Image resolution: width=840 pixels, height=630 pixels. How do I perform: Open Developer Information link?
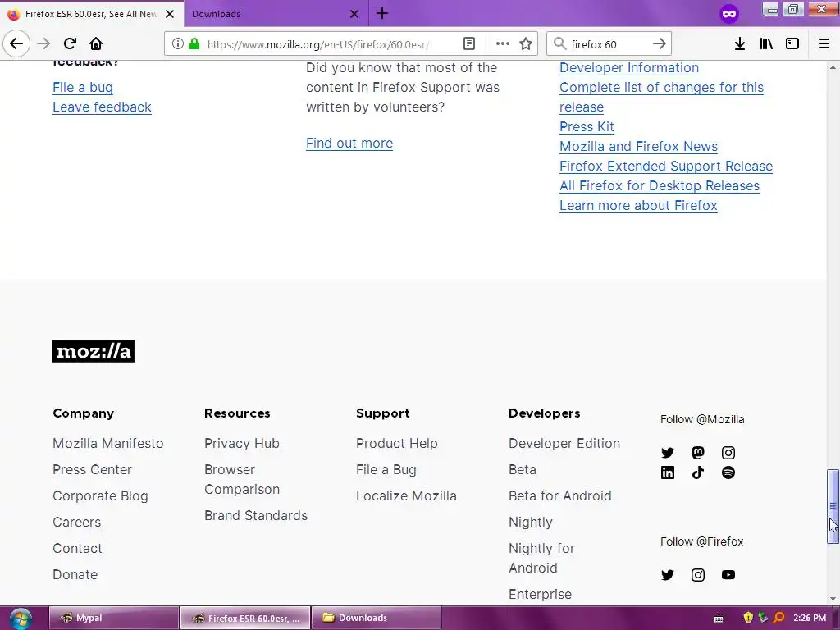629,67
